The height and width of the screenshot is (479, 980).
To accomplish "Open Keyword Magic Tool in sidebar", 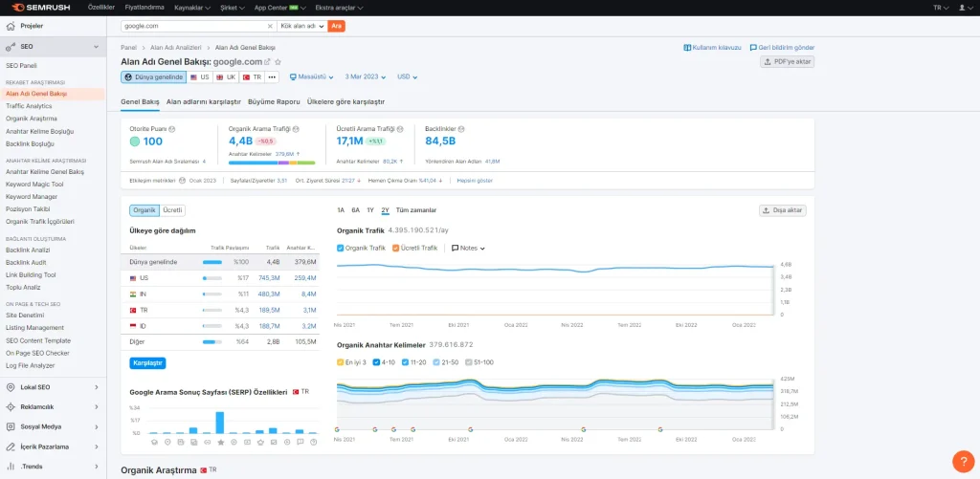I will [x=34, y=185].
